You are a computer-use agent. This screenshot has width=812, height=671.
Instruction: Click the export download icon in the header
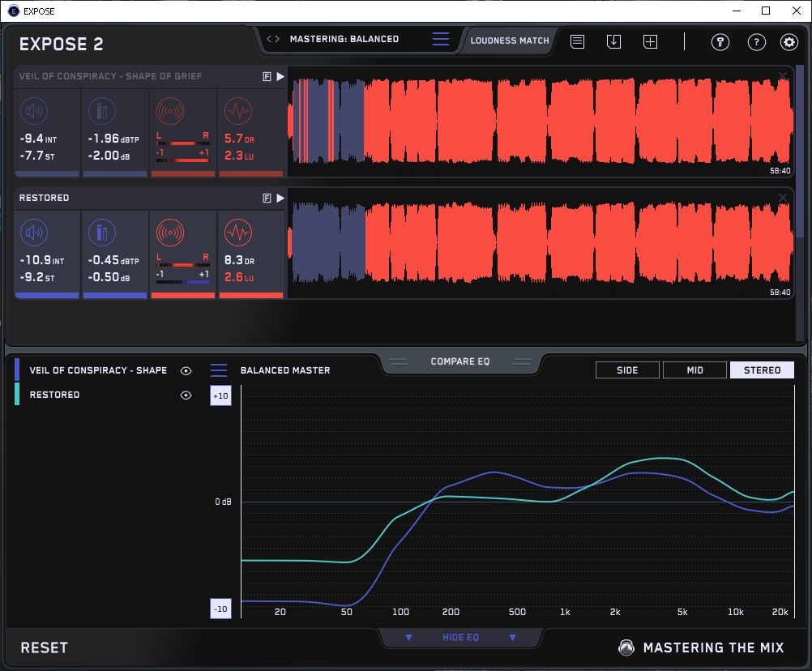point(613,41)
